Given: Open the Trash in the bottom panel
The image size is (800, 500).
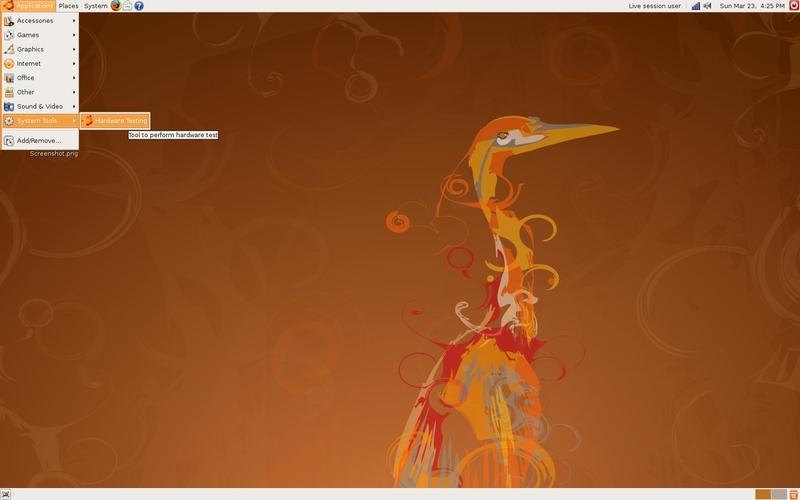Looking at the screenshot, I should coord(794,494).
